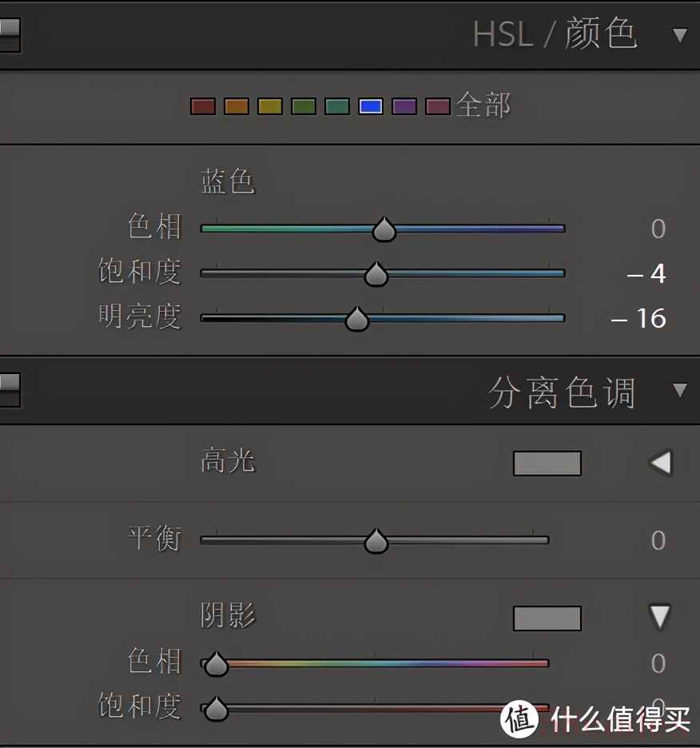Image resolution: width=700 pixels, height=748 pixels.
Task: Select the orange color swatch
Action: pos(237,106)
